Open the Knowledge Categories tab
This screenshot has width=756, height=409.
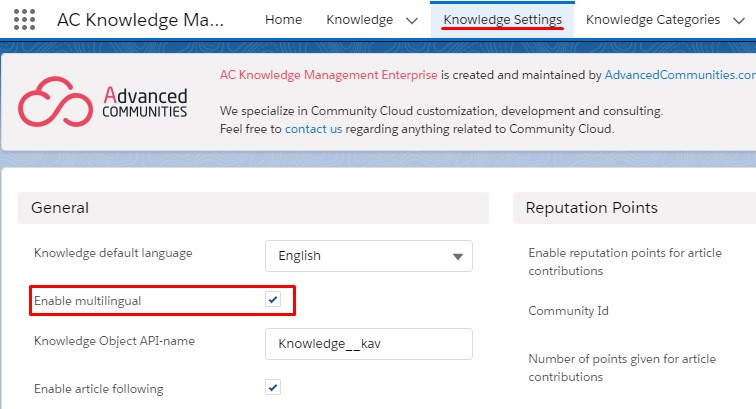click(x=653, y=20)
